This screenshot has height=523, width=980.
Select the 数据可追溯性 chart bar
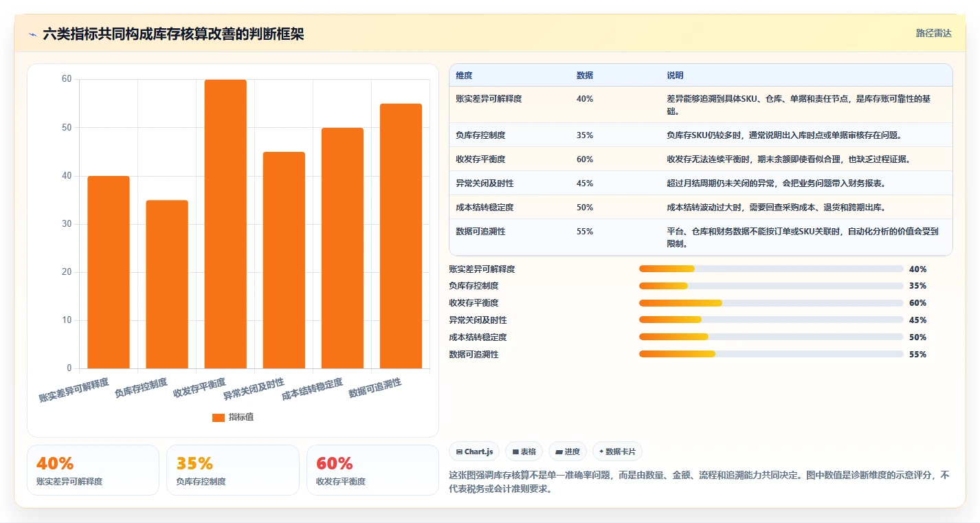tap(401, 236)
